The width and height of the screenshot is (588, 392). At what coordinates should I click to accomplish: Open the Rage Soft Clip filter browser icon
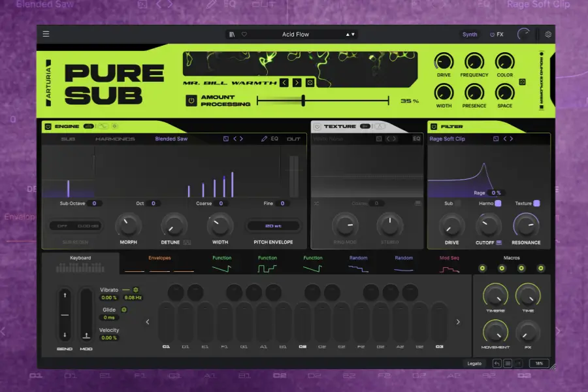pos(496,139)
